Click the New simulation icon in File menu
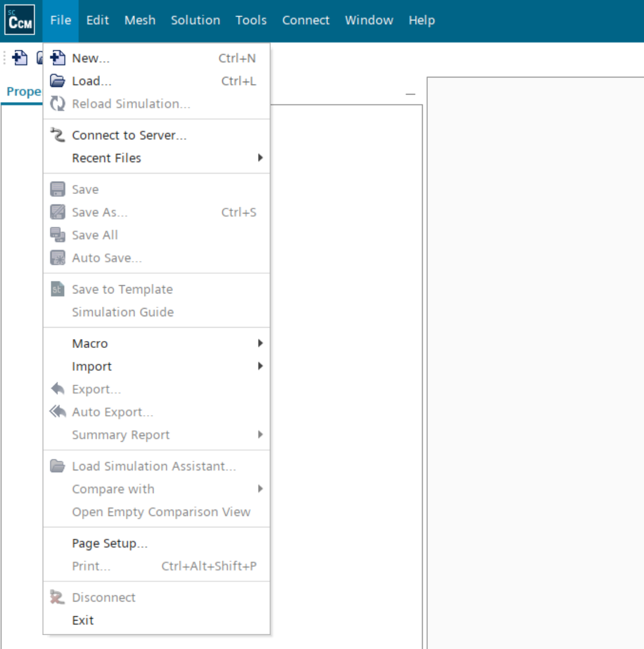This screenshot has height=649, width=644. [x=58, y=58]
